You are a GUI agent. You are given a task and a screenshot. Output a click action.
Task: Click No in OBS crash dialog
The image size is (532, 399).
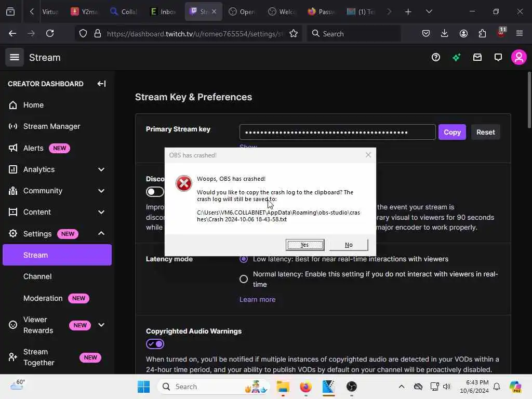coord(349,245)
